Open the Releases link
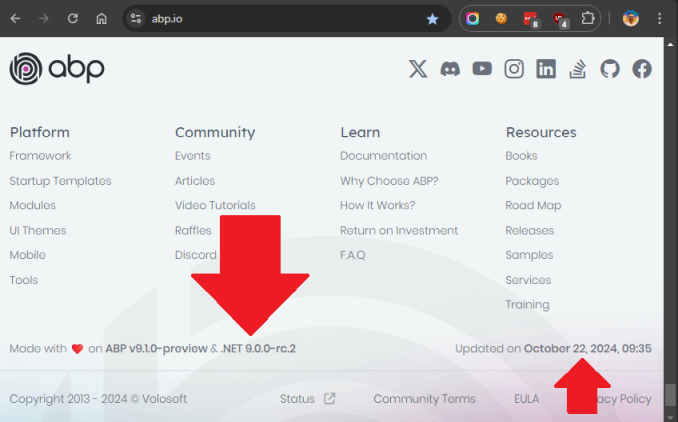The width and height of the screenshot is (678, 422). pyautogui.click(x=530, y=230)
